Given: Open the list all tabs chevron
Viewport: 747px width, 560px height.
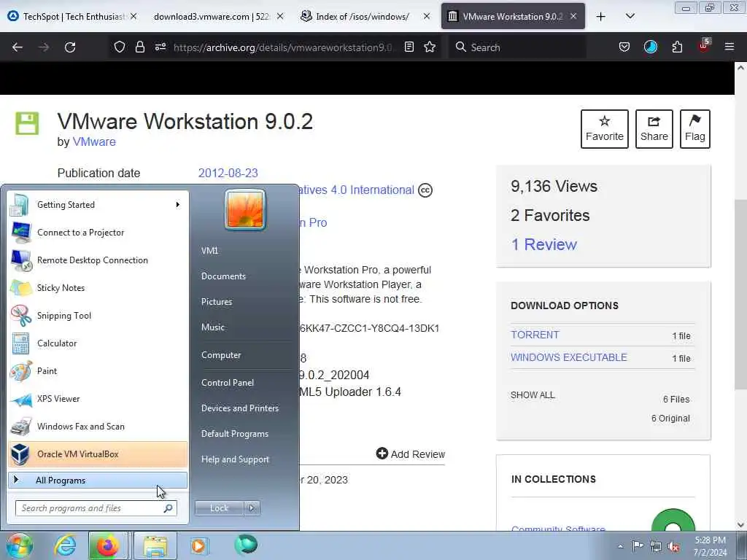Looking at the screenshot, I should pos(630,16).
